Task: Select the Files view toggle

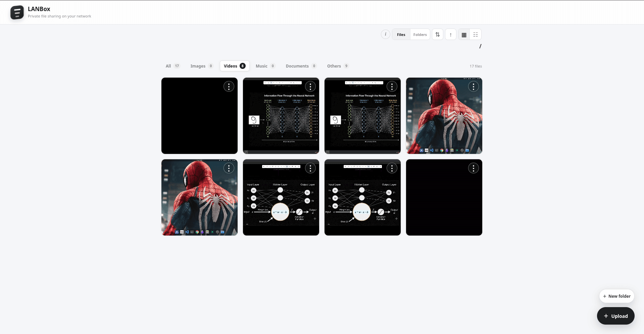Action: 401,35
